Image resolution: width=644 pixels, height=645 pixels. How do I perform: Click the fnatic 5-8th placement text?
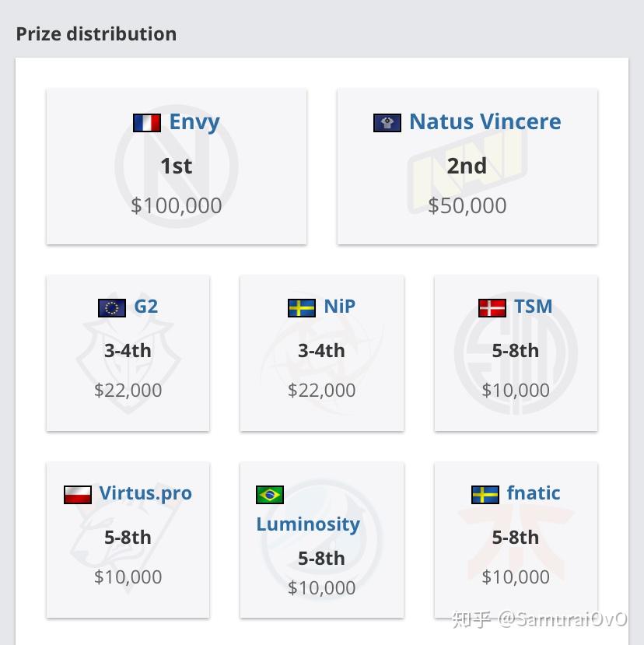(516, 538)
